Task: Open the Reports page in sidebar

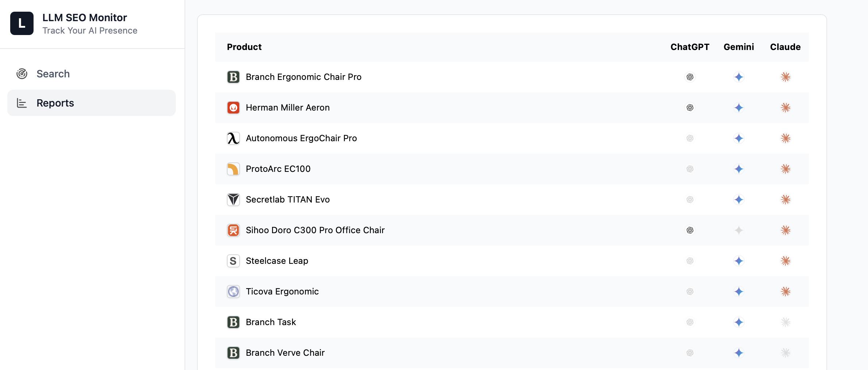Action: click(55, 103)
